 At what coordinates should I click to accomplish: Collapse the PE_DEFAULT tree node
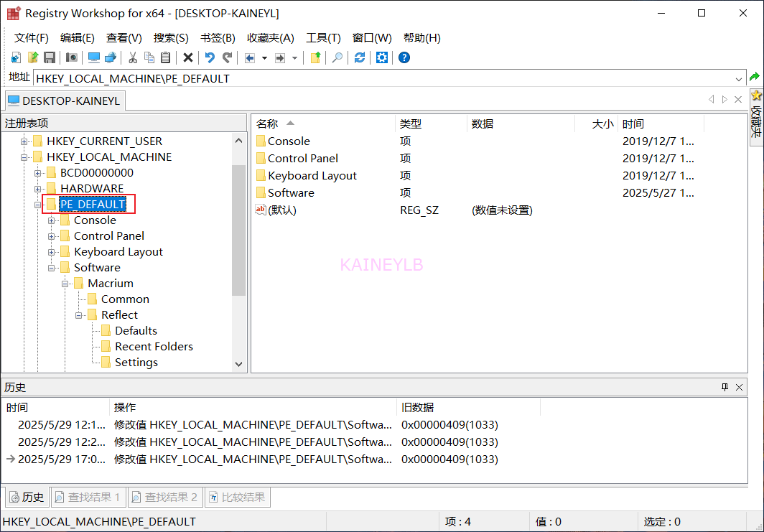click(37, 205)
